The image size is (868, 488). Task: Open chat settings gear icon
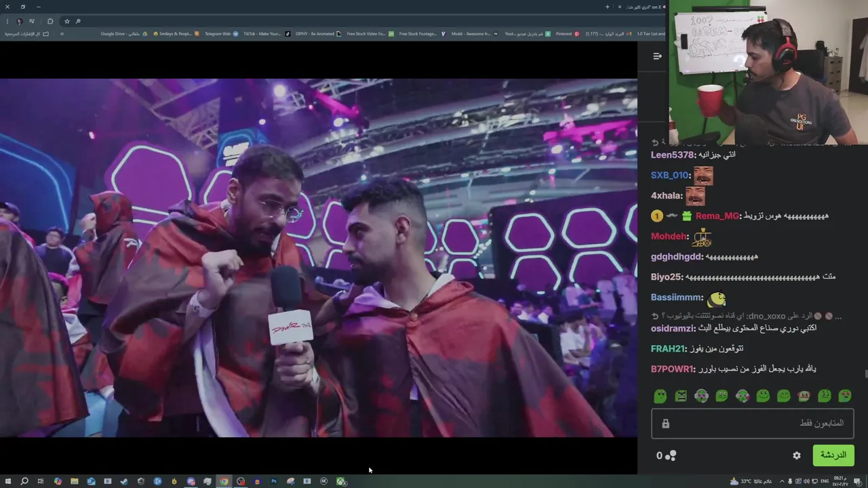[797, 455]
